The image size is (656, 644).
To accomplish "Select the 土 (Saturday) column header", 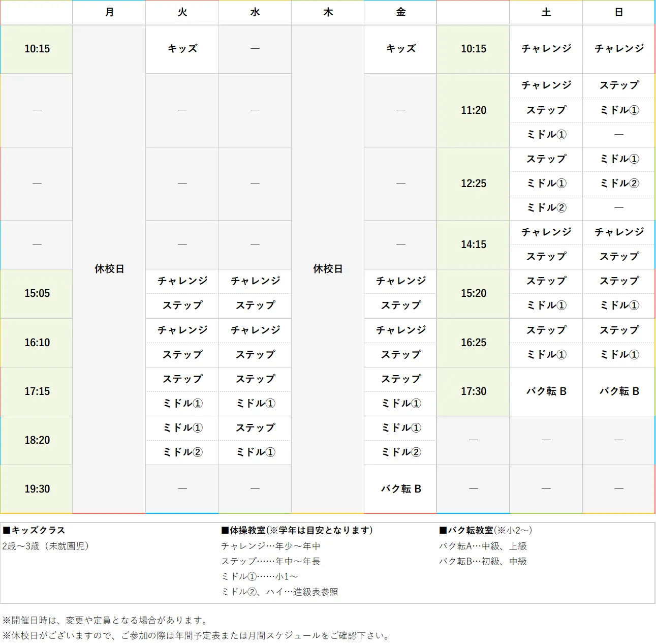I will 546,12.
